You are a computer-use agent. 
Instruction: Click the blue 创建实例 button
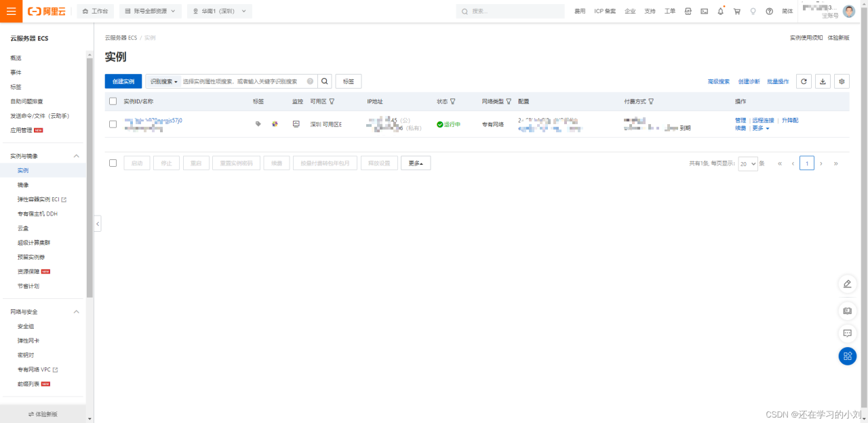pyautogui.click(x=123, y=81)
